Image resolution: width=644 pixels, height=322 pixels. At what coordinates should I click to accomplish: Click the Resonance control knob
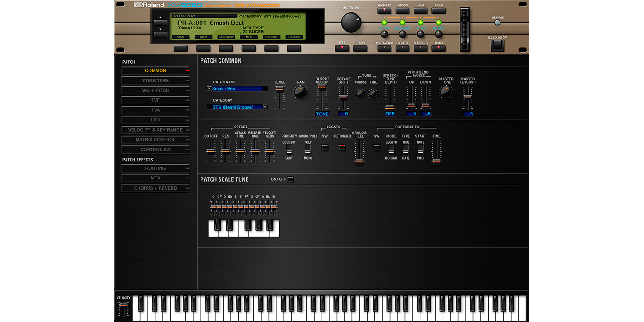[402, 34]
